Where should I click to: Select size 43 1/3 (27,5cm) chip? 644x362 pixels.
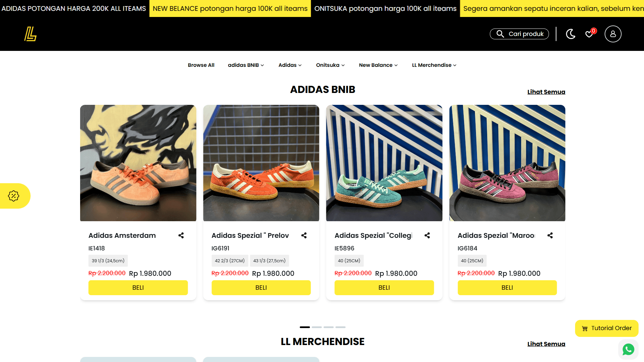[270, 261]
